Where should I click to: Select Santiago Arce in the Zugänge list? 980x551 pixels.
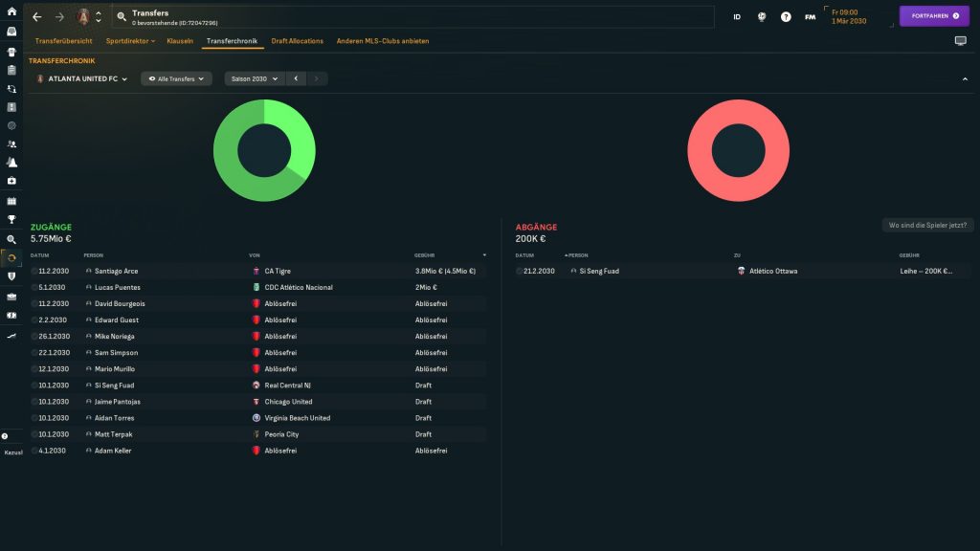116,271
